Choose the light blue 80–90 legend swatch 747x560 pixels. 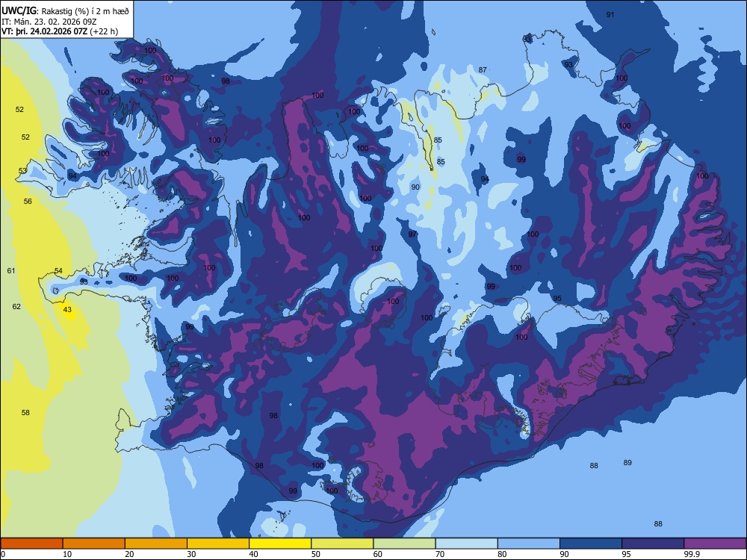coord(529,544)
